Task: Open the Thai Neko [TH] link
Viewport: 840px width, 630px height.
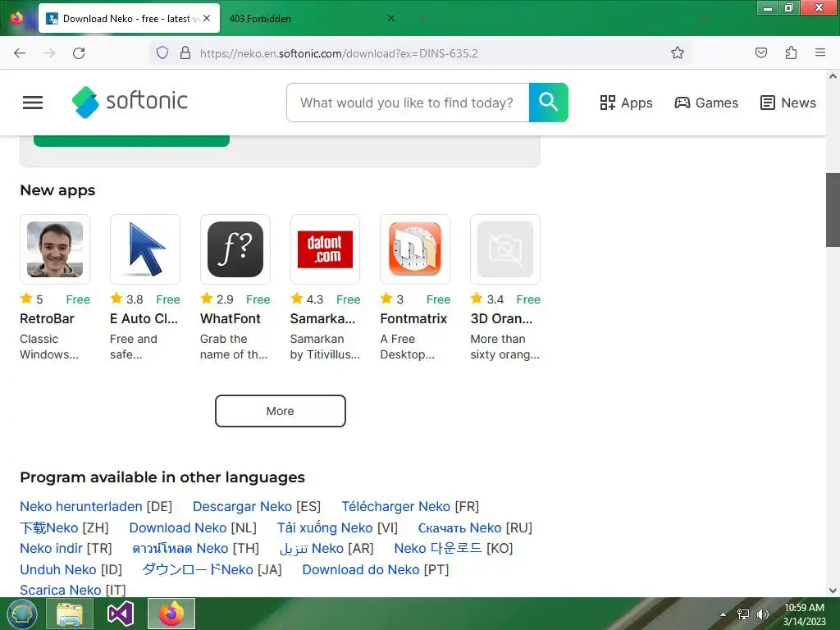Action: coord(180,548)
